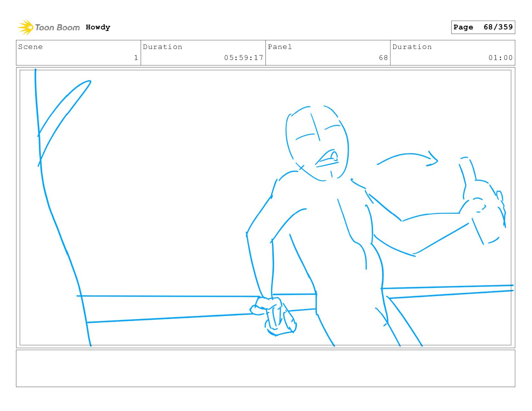
Task: Click the scene duration value '05:59:17'
Action: pos(244,58)
